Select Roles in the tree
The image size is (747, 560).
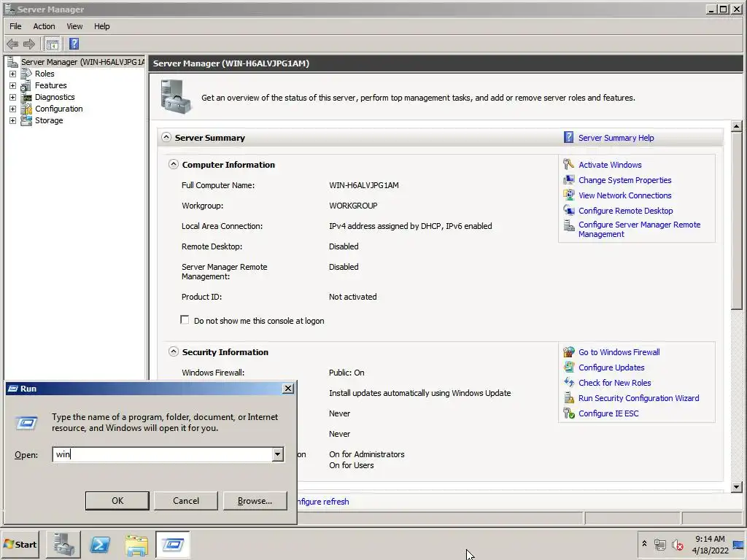coord(44,74)
